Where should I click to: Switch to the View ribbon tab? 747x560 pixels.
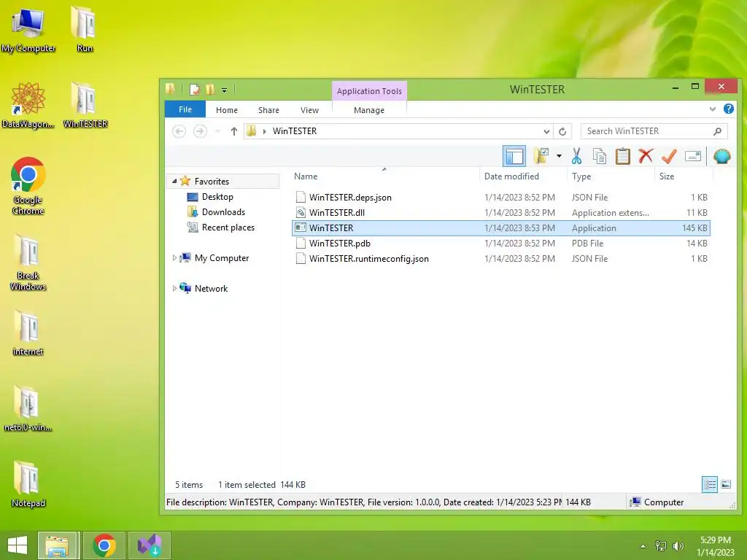(x=309, y=110)
